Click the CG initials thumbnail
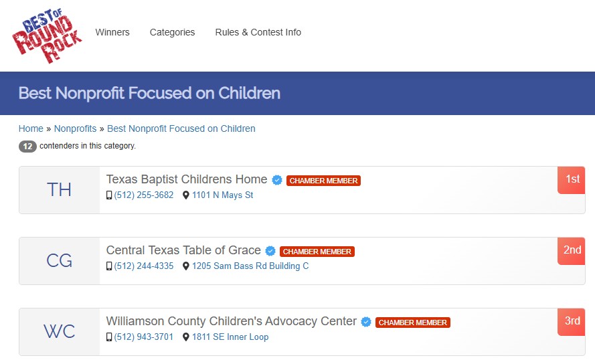The image size is (595, 364). 60,261
